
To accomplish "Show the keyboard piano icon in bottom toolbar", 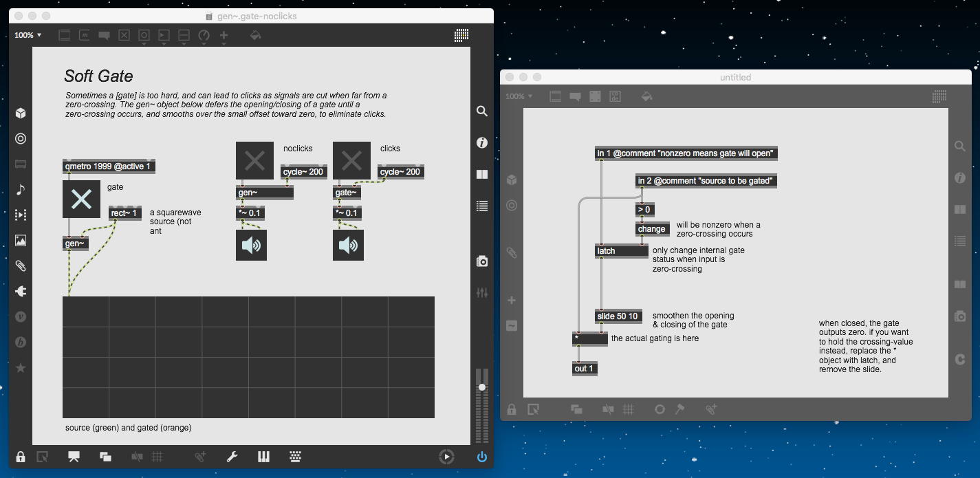I will [263, 457].
